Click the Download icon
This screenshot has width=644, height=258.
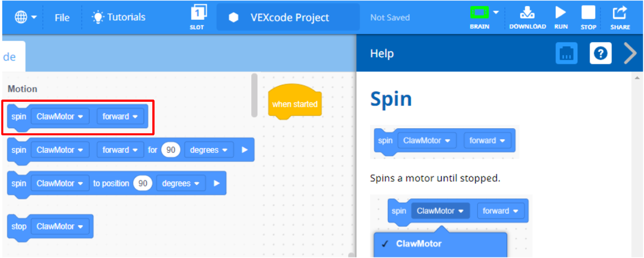(527, 17)
